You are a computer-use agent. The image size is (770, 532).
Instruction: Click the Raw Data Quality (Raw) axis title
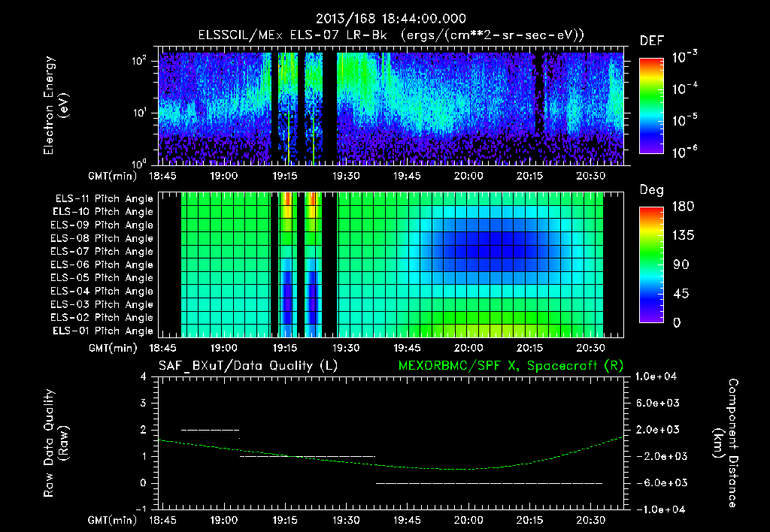pos(56,443)
